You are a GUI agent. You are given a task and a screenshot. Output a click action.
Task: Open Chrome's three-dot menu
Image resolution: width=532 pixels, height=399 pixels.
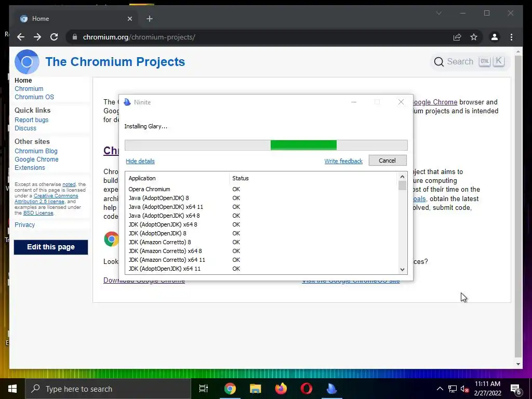click(511, 37)
